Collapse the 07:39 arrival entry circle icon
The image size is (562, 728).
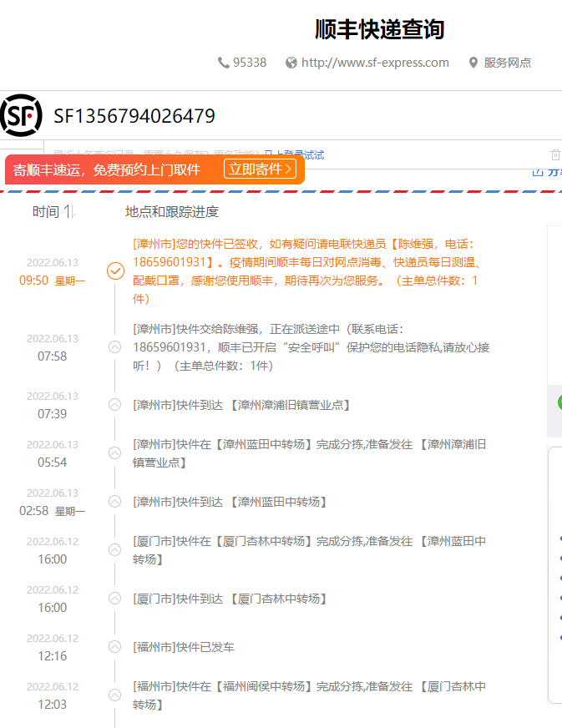pyautogui.click(x=114, y=405)
